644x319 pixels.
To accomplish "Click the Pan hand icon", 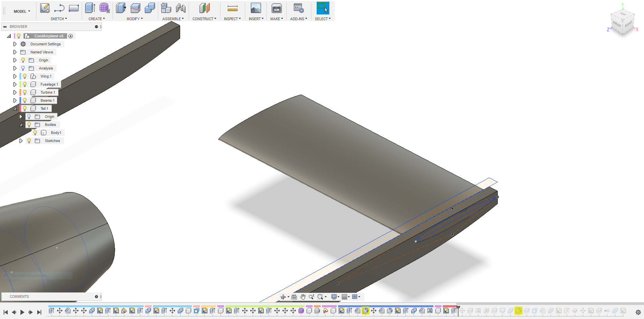I will tap(303, 297).
